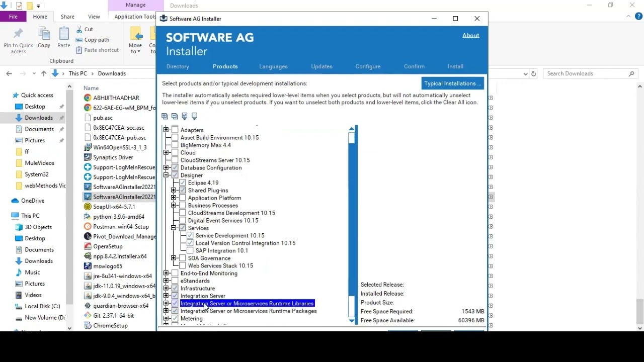Open address bar history dropdown arrow
This screenshot has width=644, height=362.
coord(525,73)
